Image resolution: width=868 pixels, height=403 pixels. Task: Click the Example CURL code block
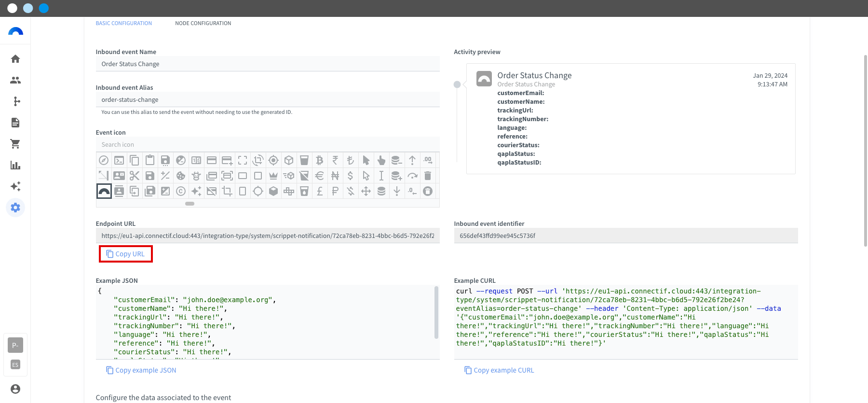[x=626, y=322]
